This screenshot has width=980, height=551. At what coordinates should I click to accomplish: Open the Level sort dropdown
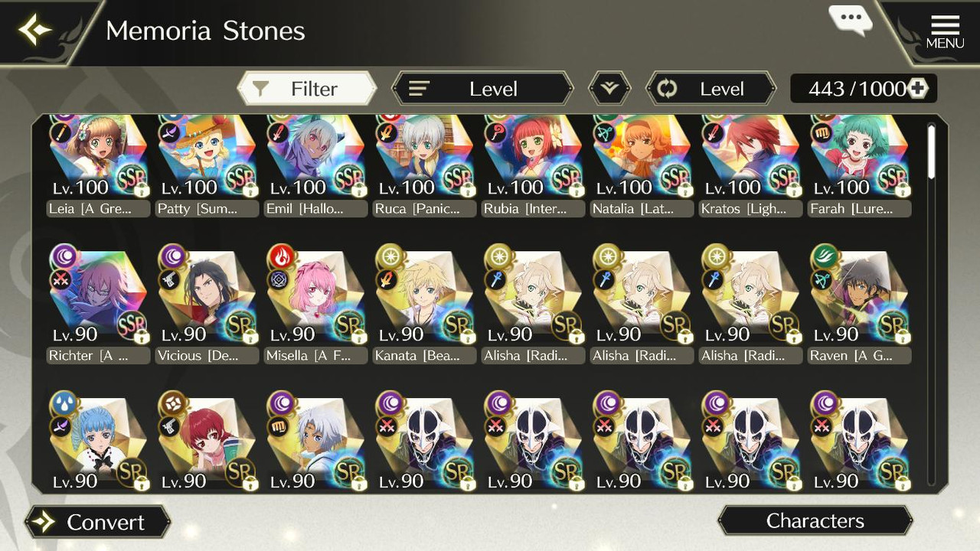click(x=482, y=89)
